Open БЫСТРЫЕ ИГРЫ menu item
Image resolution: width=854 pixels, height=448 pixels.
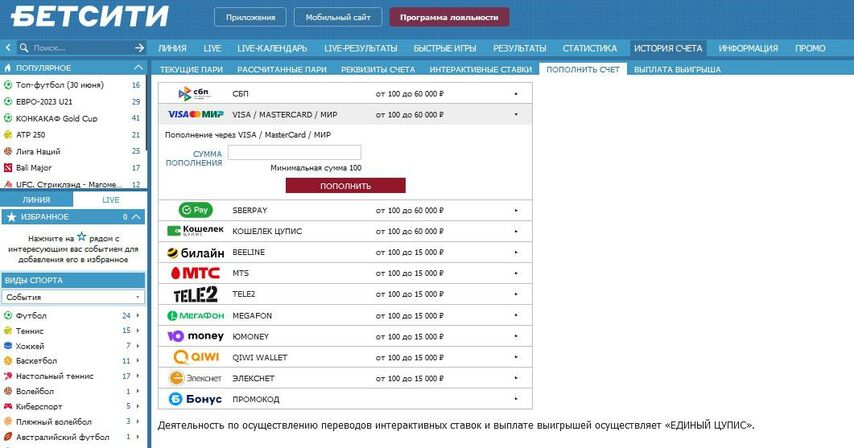coord(444,48)
